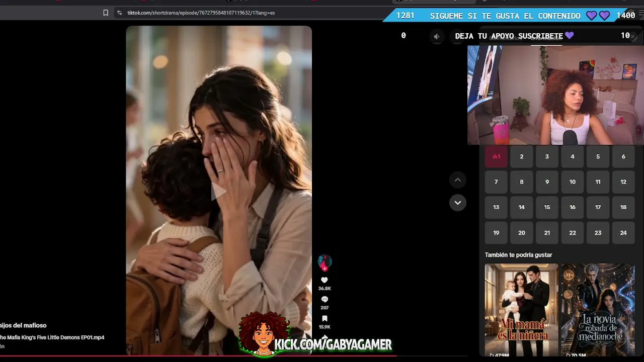This screenshot has height=362, width=644.
Task: Select episode 7
Action: [496, 182]
